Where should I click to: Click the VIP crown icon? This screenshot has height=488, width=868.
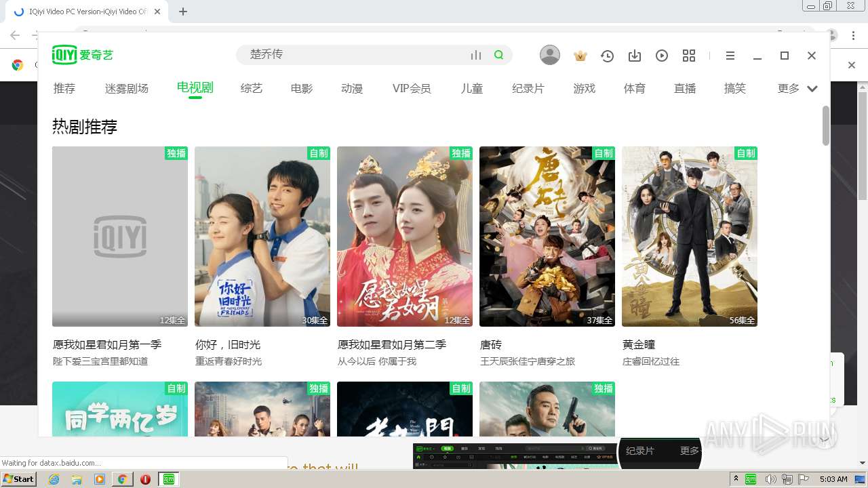580,56
